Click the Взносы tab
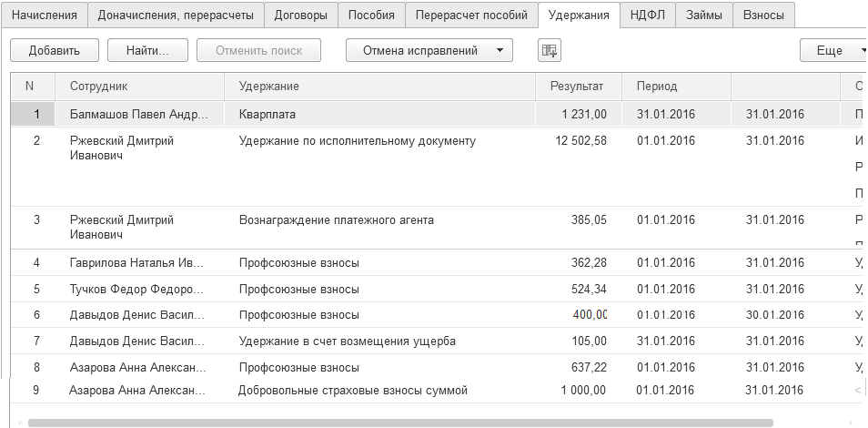Viewport: 868px width, 428px height. (763, 15)
